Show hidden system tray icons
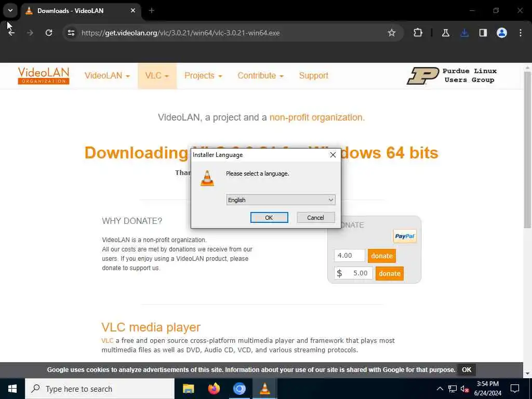This screenshot has height=399, width=532. (440, 389)
